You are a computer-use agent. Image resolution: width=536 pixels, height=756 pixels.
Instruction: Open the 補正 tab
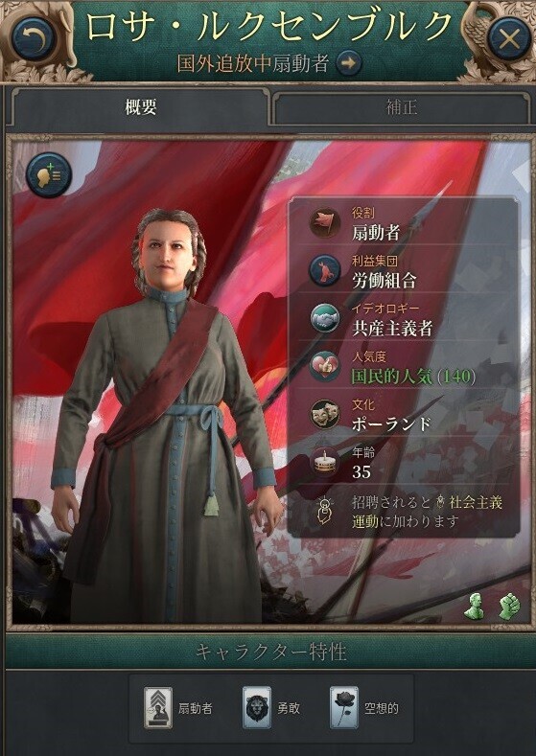[402, 107]
